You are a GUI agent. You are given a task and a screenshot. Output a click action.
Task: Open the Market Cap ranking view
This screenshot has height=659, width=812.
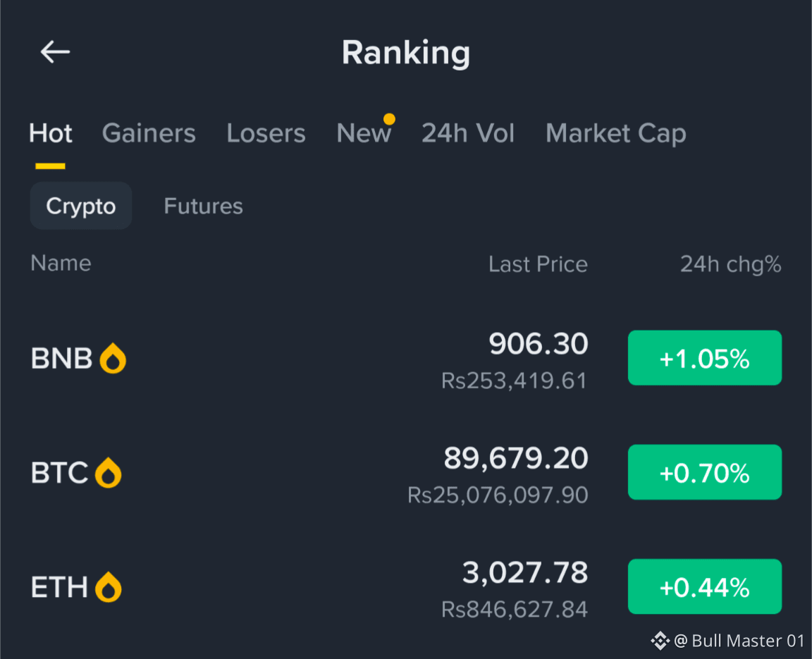point(615,133)
